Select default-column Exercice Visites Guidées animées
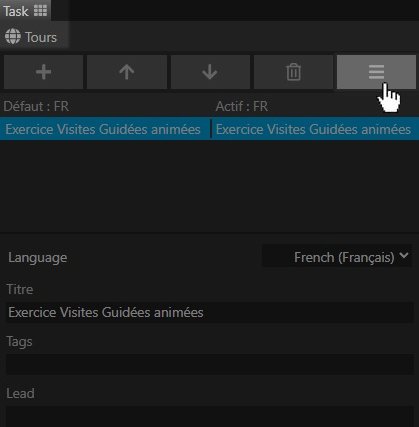The image size is (419, 427). [x=103, y=129]
